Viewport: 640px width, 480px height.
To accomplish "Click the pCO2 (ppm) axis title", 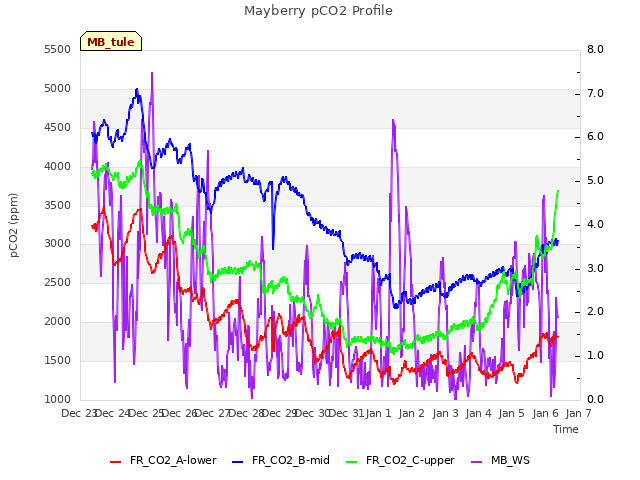I will pos(14,225).
